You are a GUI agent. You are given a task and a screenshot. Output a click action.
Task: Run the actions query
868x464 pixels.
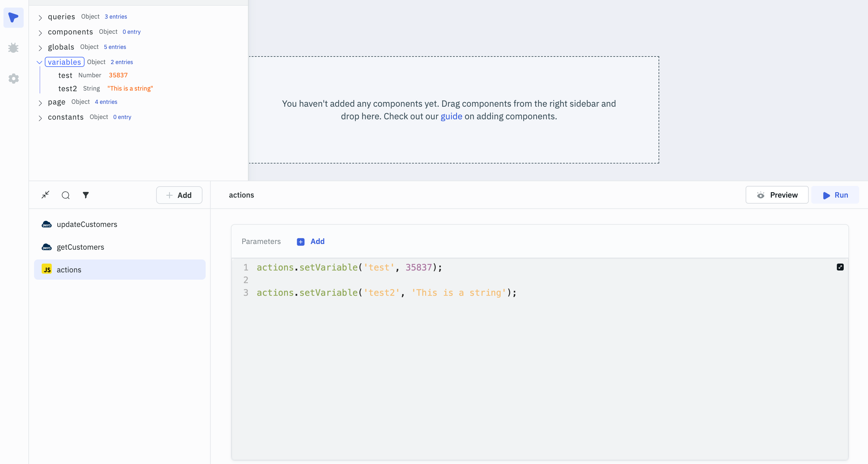coord(835,195)
